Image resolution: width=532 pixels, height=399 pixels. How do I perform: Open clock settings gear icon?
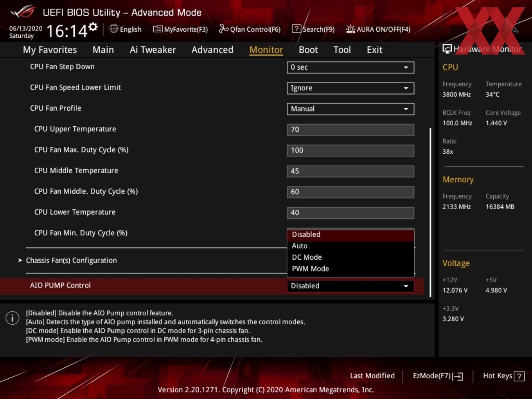(93, 27)
